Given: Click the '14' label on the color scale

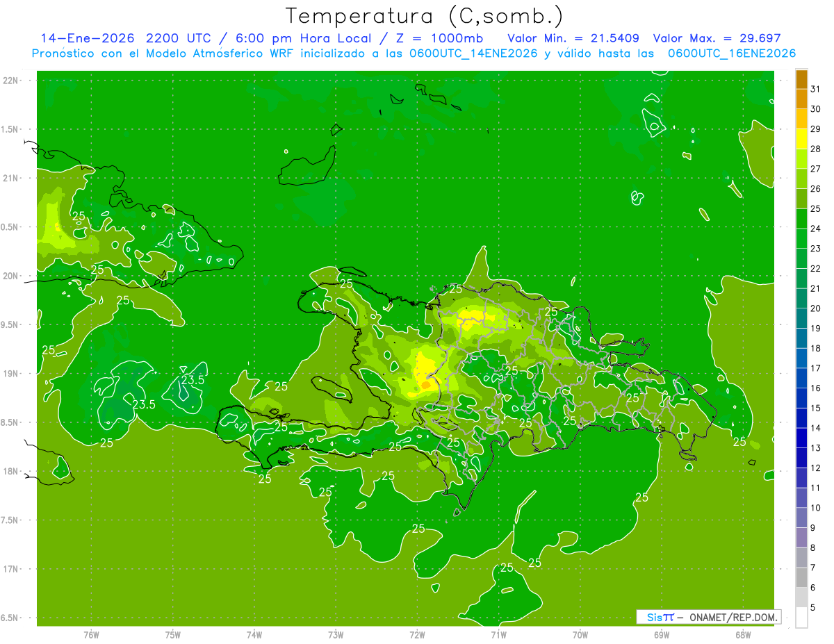Looking at the screenshot, I should pyautogui.click(x=815, y=428).
